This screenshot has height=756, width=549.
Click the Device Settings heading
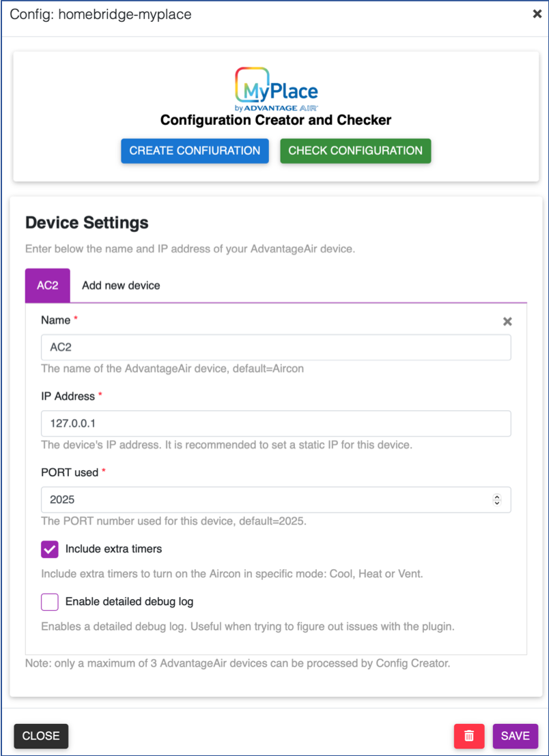point(87,222)
